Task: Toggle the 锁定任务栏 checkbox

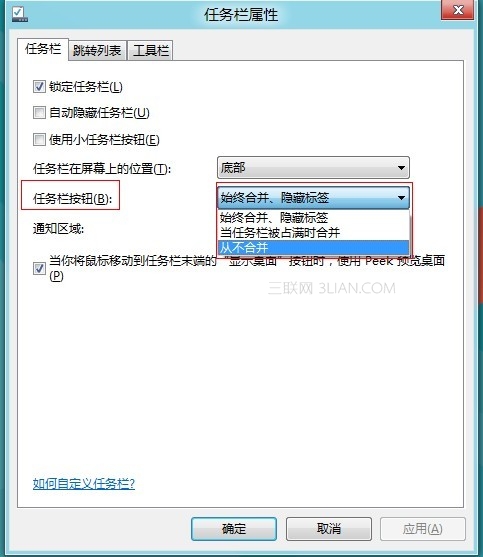Action: pyautogui.click(x=39, y=86)
